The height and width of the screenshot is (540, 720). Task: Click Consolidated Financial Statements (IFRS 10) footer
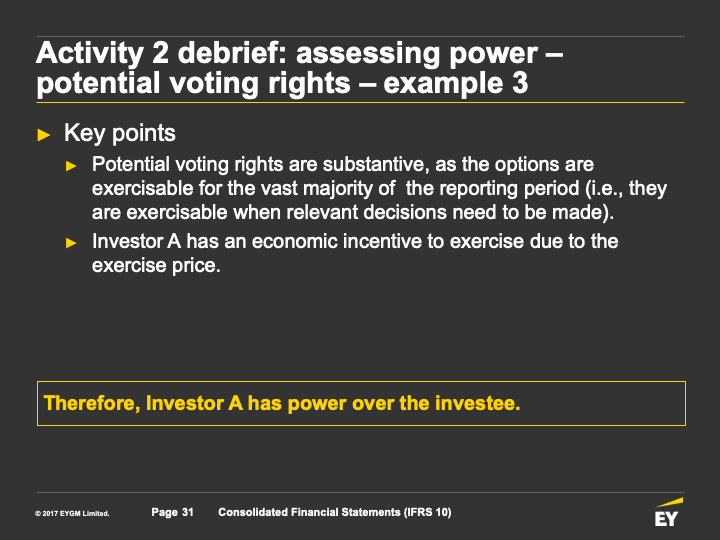tap(335, 512)
